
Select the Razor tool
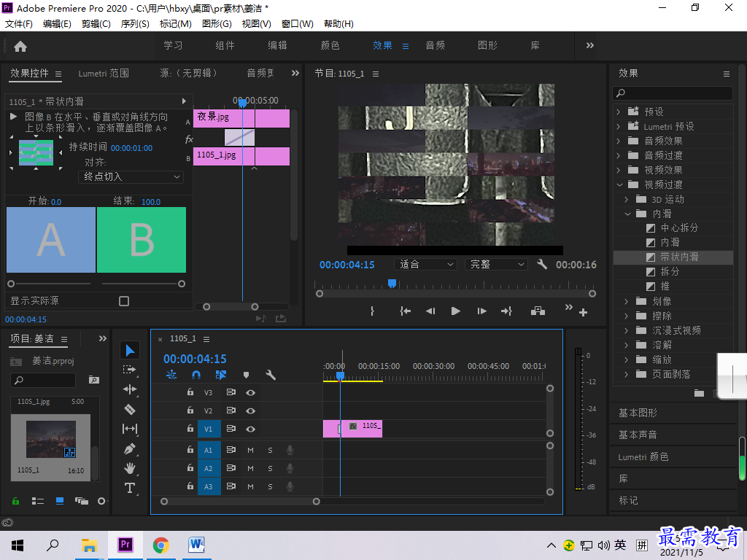click(x=130, y=409)
